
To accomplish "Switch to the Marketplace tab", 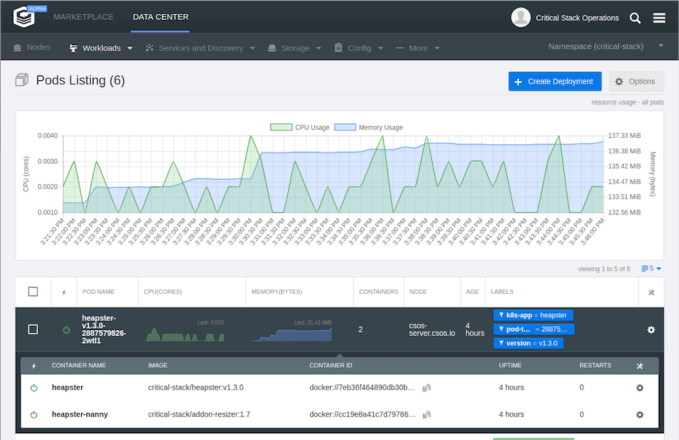I will click(83, 17).
